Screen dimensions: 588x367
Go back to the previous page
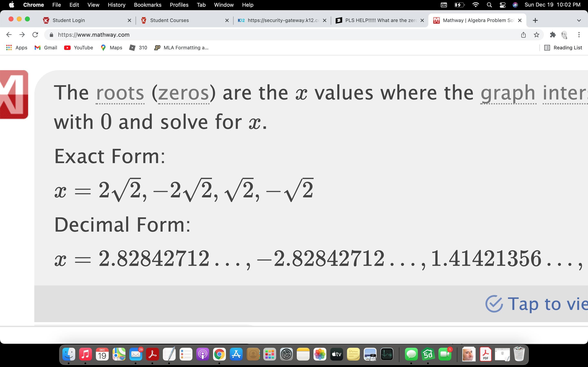9,35
